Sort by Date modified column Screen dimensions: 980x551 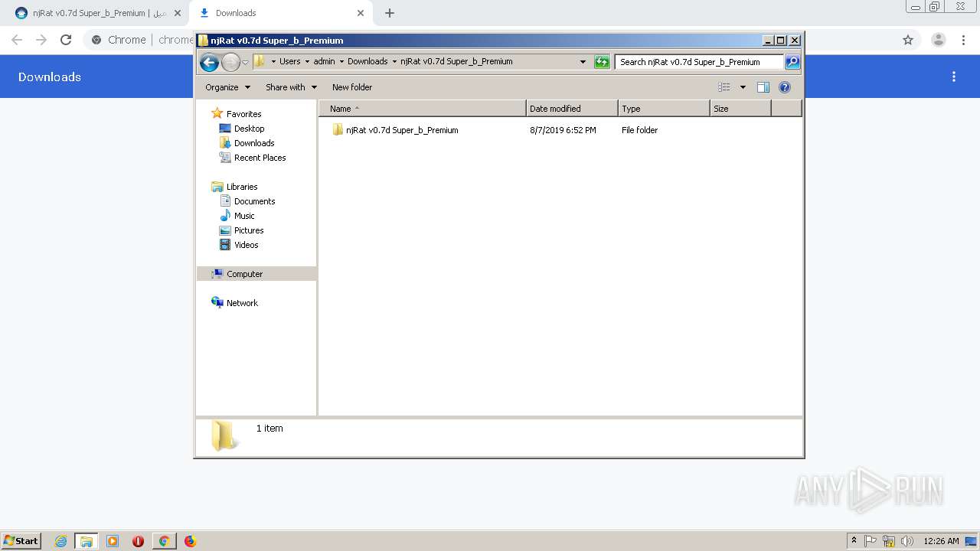coord(572,109)
